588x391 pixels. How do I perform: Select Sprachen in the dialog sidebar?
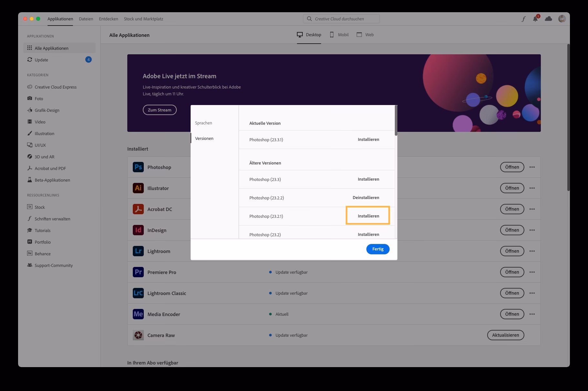coord(204,123)
